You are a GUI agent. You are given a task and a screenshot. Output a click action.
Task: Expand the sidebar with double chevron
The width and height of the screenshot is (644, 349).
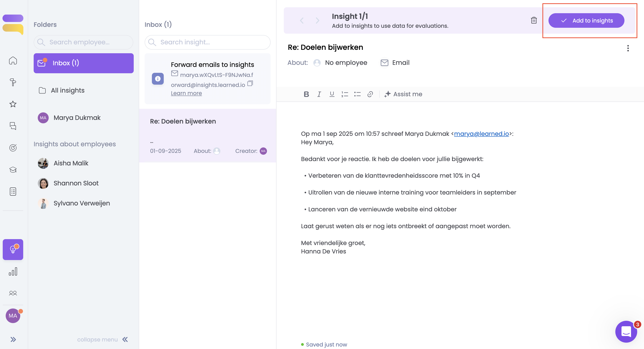(x=13, y=339)
